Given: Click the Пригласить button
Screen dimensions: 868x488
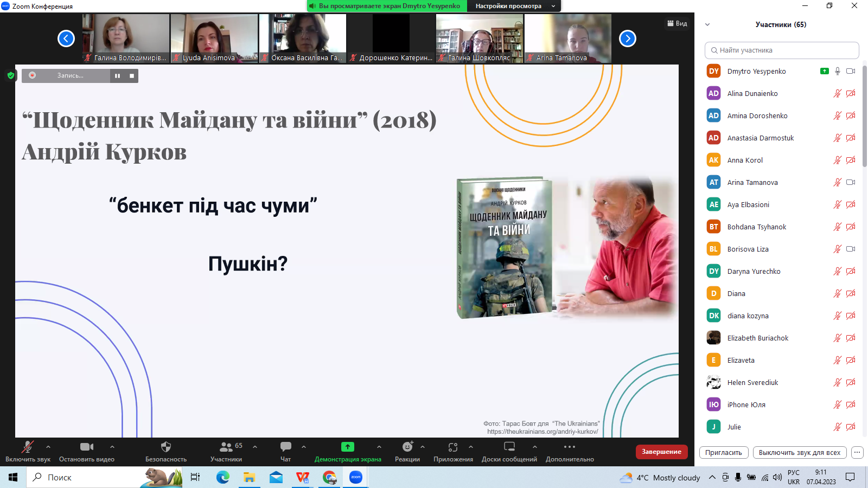Looking at the screenshot, I should tap(724, 452).
